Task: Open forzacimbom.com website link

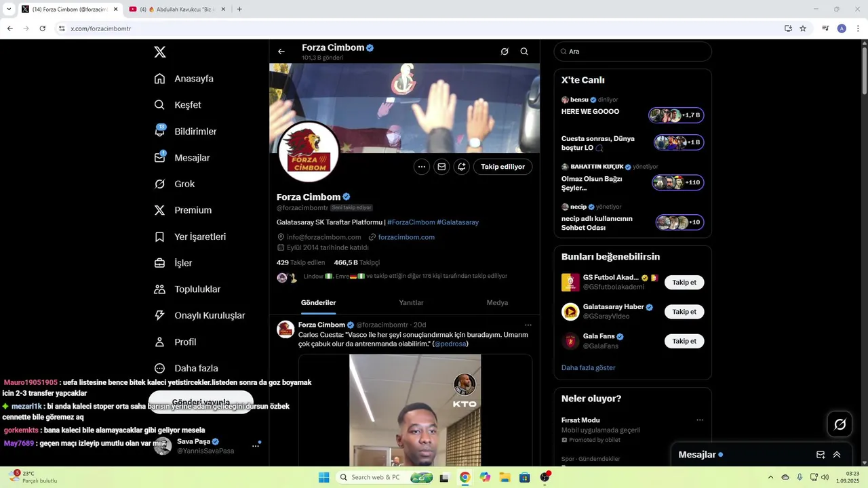Action: (406, 237)
